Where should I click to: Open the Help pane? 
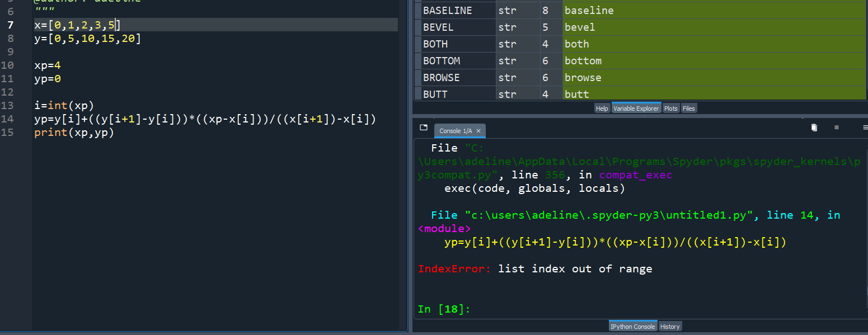tap(602, 108)
